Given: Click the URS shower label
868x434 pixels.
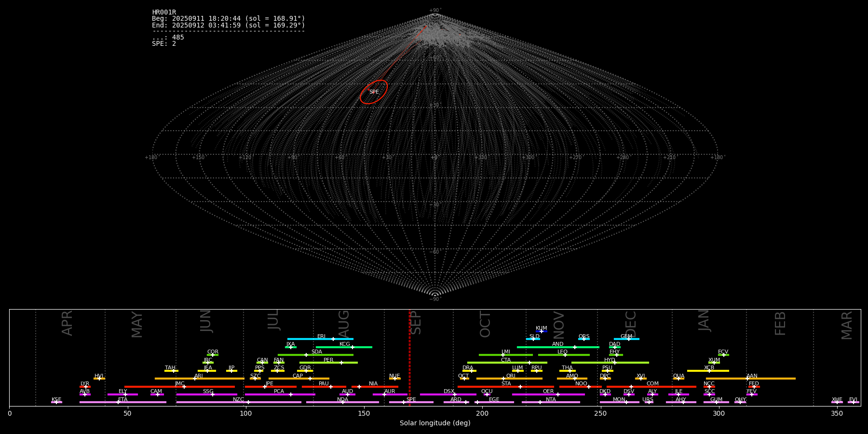Looking at the screenshot, I should point(648,400).
